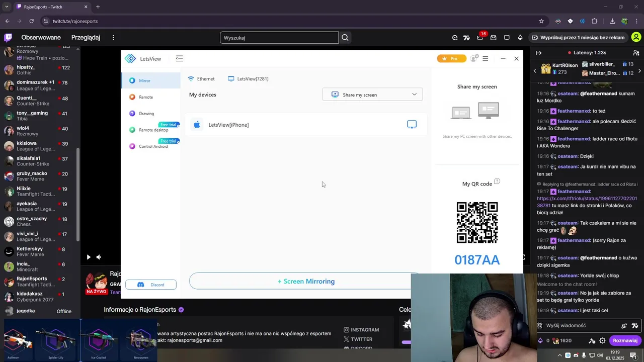Collapse the Twitch chat panel arrow

pyautogui.click(x=538, y=52)
